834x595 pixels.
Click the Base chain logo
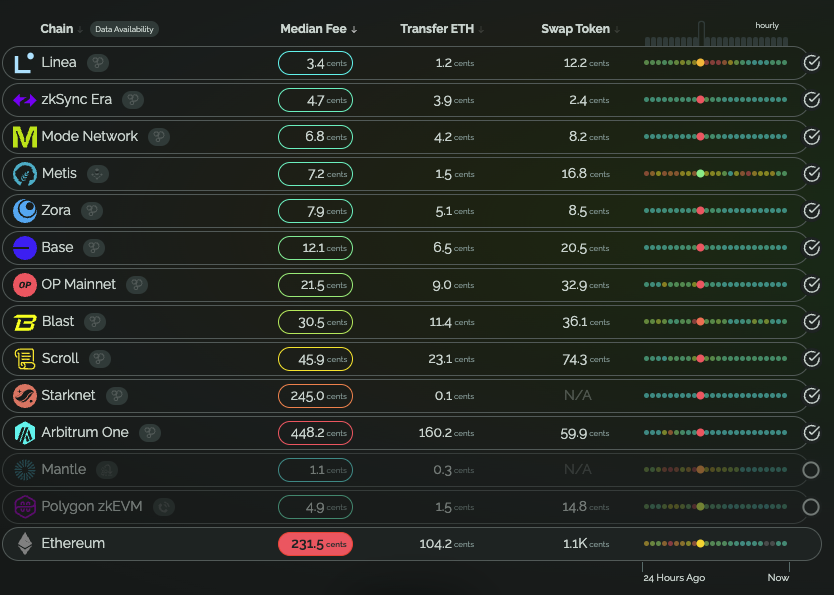point(24,248)
